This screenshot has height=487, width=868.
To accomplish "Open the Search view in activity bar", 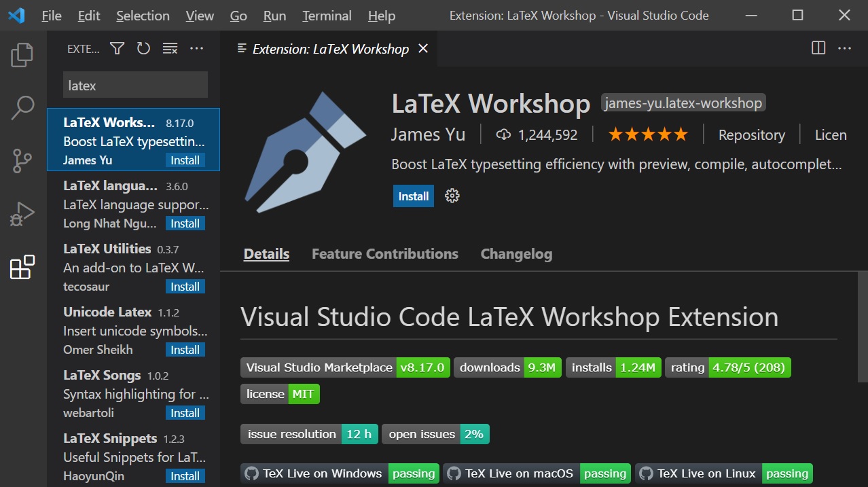I will (22, 108).
